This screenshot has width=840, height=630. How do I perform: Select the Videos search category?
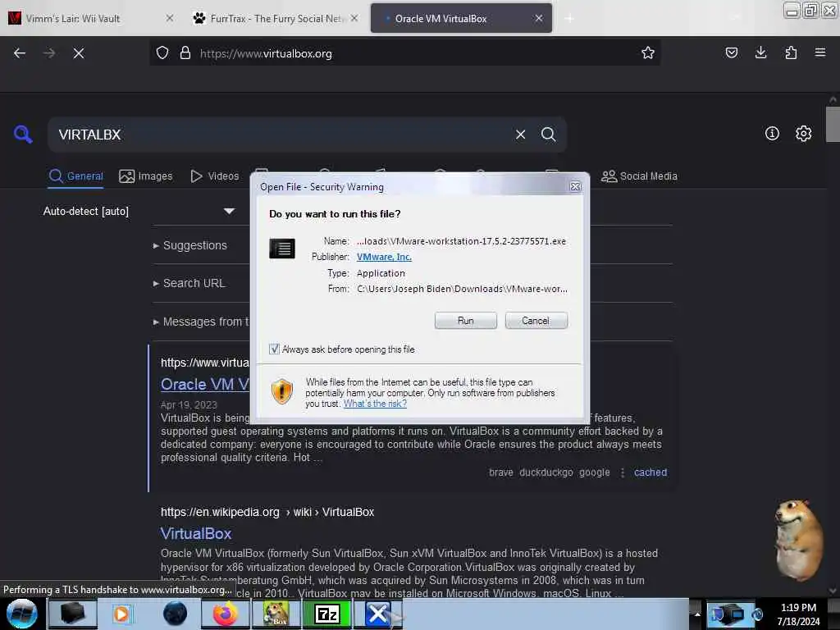(214, 176)
